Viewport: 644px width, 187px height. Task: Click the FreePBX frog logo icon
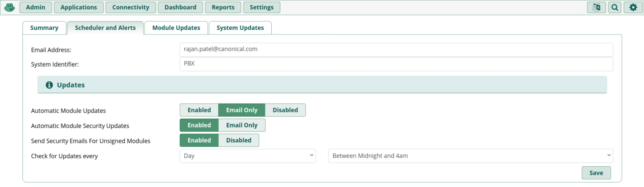click(10, 7)
